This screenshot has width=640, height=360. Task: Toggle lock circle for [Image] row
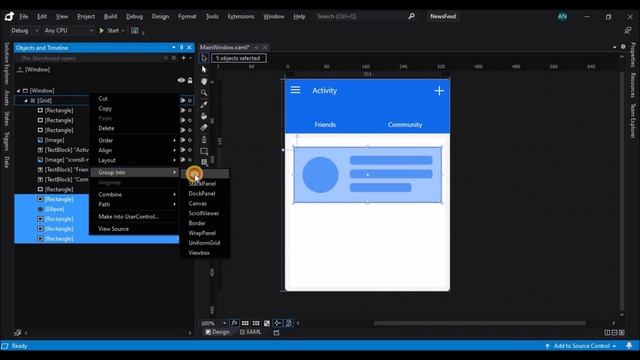(x=189, y=140)
